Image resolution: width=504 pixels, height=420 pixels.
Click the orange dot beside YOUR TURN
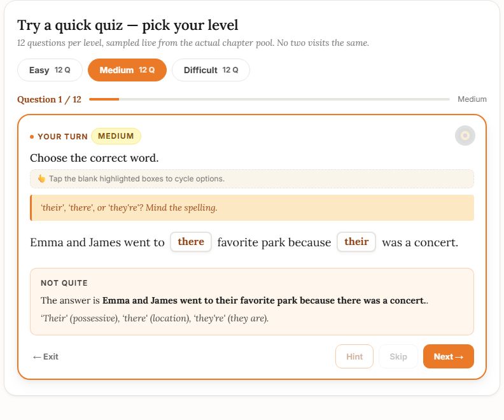point(32,137)
